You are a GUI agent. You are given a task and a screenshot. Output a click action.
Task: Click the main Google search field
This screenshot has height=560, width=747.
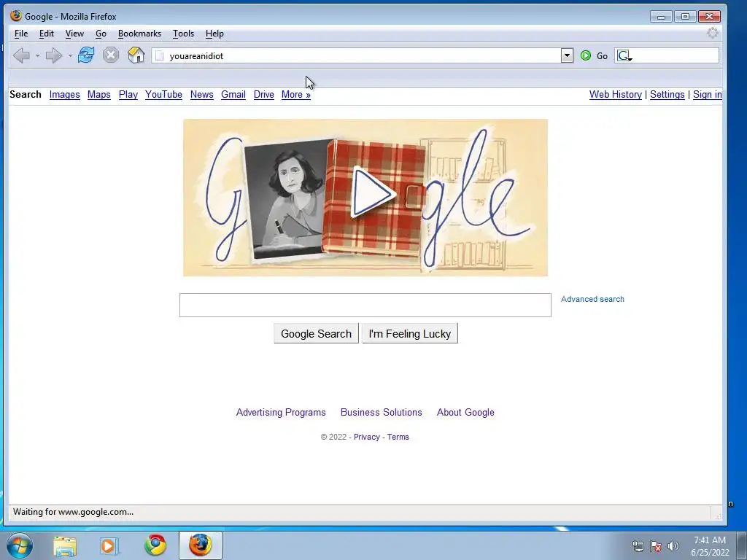365,305
